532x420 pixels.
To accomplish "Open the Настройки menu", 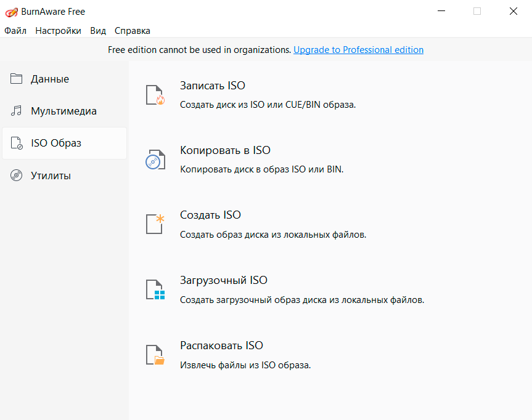I will [58, 31].
